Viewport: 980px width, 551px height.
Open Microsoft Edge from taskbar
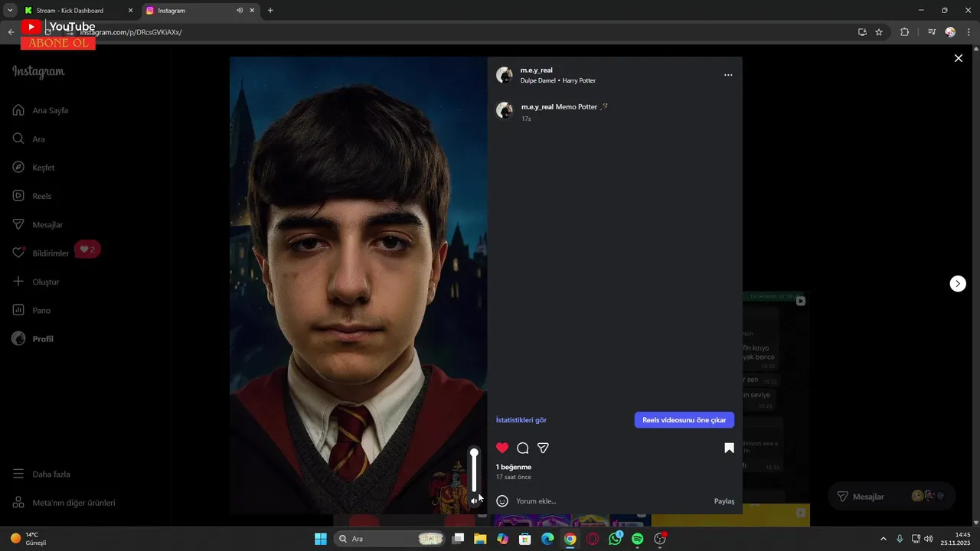pyautogui.click(x=547, y=539)
